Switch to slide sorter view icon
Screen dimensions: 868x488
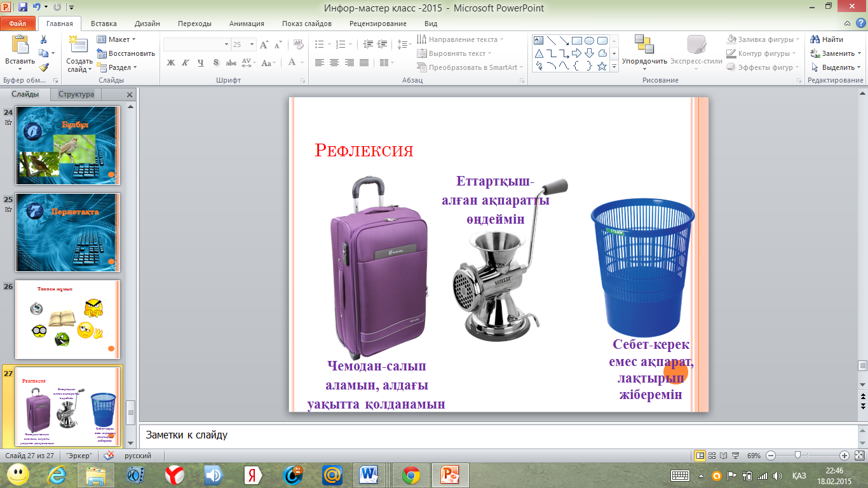[712, 456]
